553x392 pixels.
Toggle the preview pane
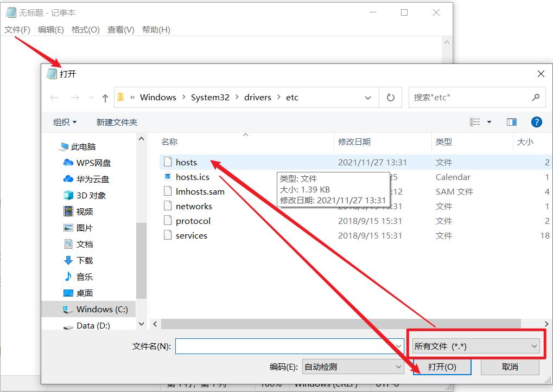click(511, 121)
